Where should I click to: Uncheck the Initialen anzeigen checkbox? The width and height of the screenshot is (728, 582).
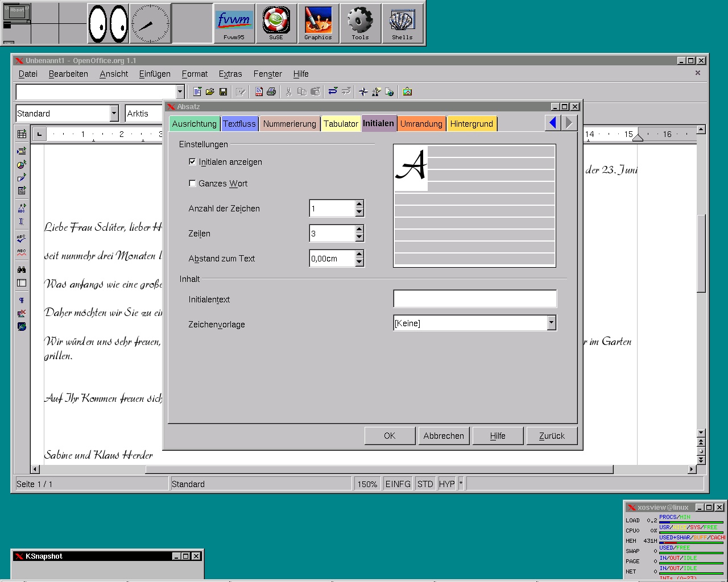click(x=192, y=162)
